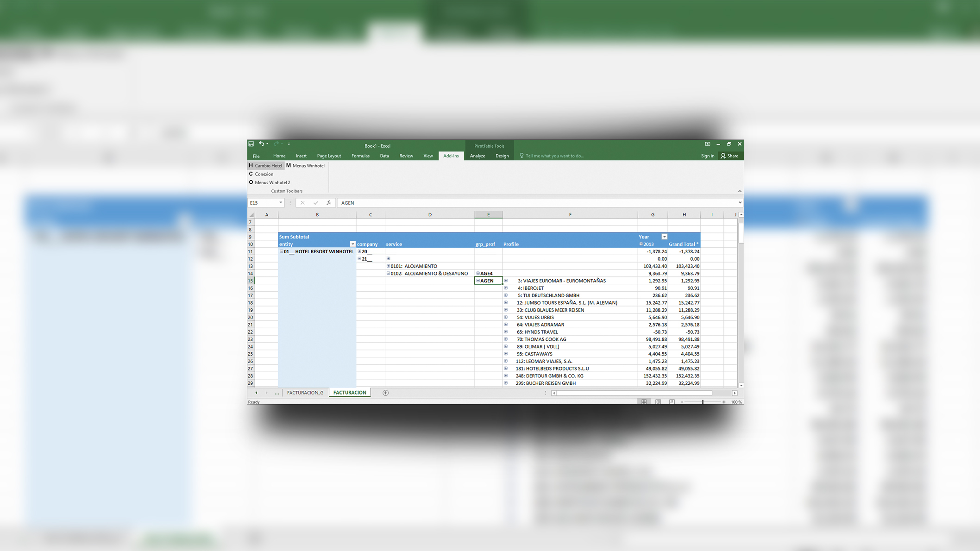Click the Share button
Image resolution: width=980 pixels, height=551 pixels.
(x=729, y=156)
